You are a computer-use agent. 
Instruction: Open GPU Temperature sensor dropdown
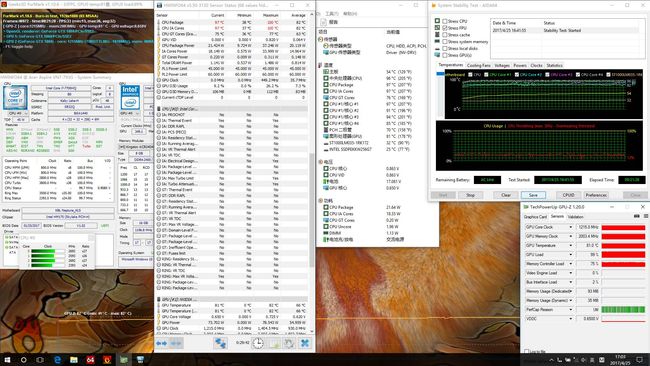570,245
